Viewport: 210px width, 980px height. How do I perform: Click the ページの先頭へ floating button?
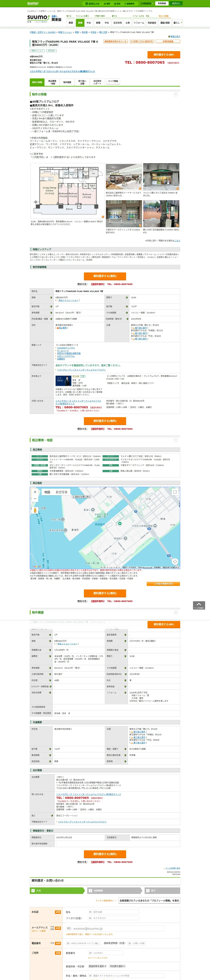coord(199,605)
